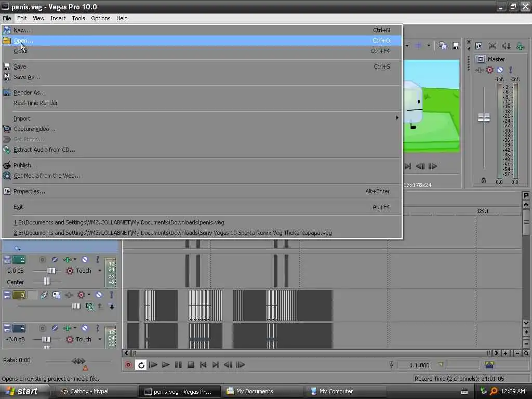Toggle invert phase on track 2
This screenshot has width=532, height=399.
click(55, 260)
